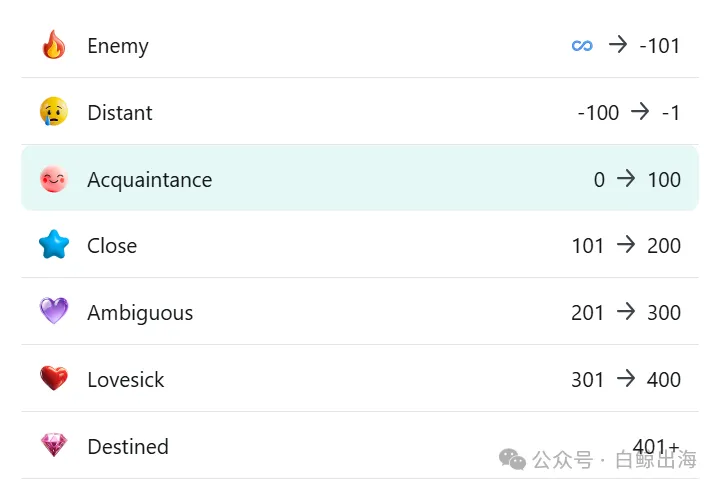Click the arrow in the Distant range
Viewport: 720px width, 489px height.
coord(640,111)
